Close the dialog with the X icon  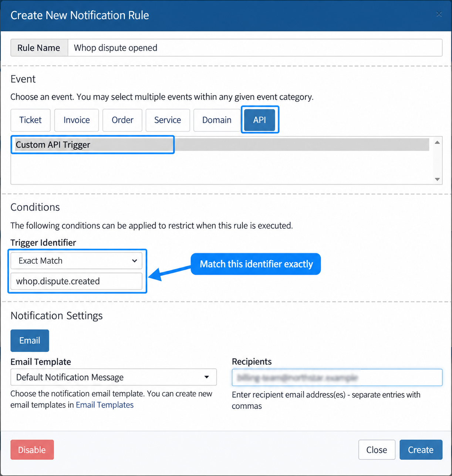[439, 14]
